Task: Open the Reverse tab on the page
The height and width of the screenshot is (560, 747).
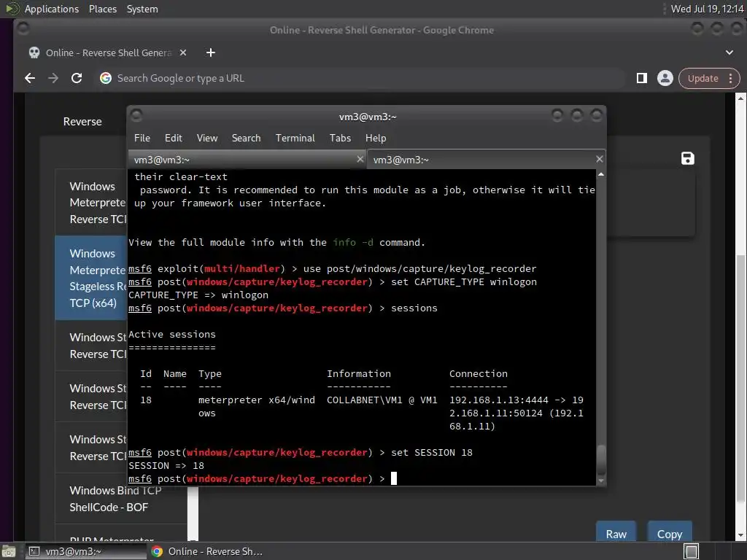Action: [82, 122]
